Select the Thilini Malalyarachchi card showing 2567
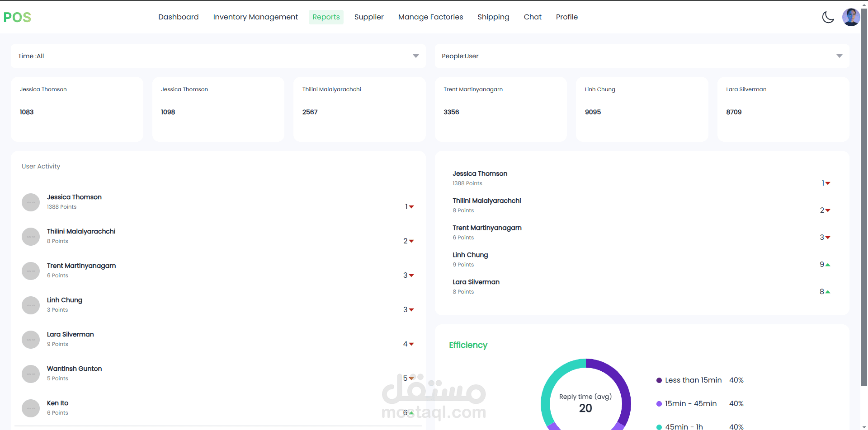The height and width of the screenshot is (430, 868). [x=359, y=109]
